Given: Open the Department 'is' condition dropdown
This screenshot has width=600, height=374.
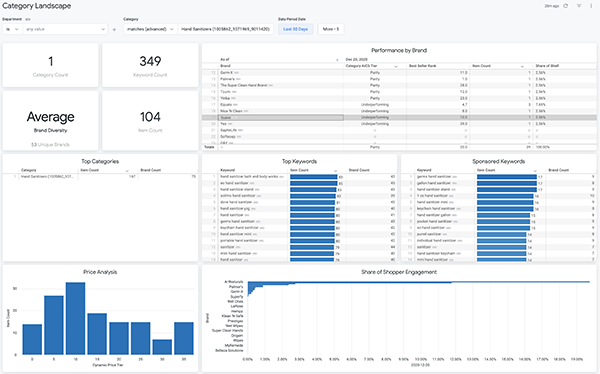Looking at the screenshot, I should pyautogui.click(x=12, y=29).
